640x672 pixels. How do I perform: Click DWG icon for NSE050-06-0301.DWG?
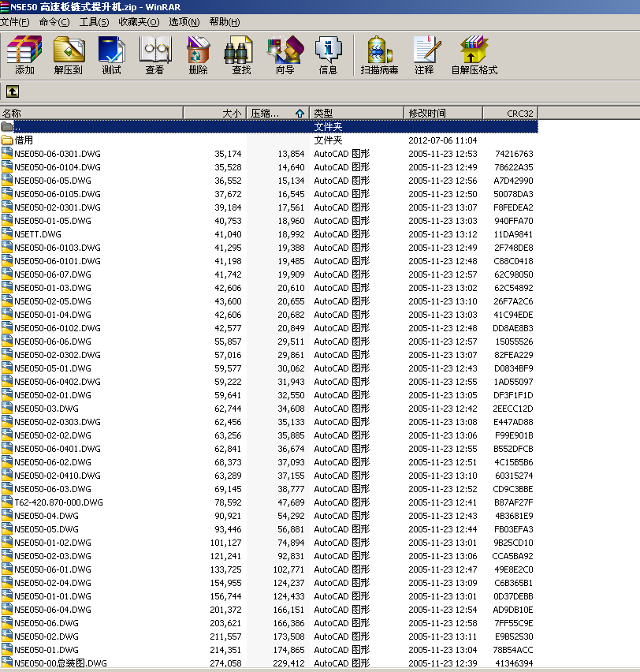pyautogui.click(x=6, y=154)
